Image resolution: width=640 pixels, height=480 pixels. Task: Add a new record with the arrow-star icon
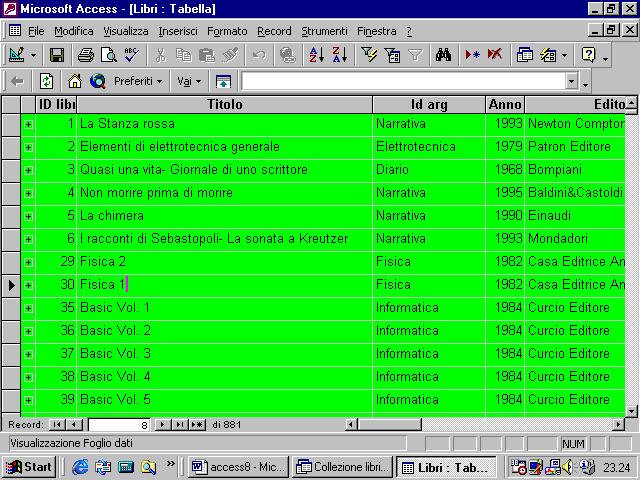pos(472,55)
